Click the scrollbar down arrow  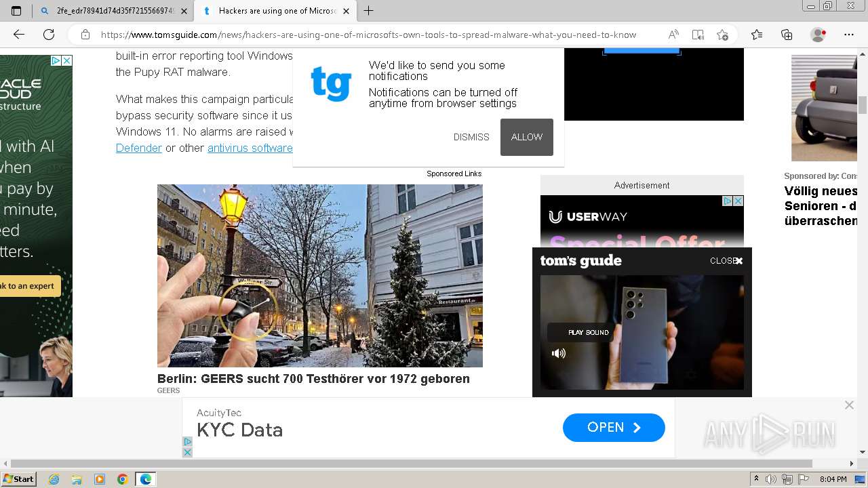point(863,452)
